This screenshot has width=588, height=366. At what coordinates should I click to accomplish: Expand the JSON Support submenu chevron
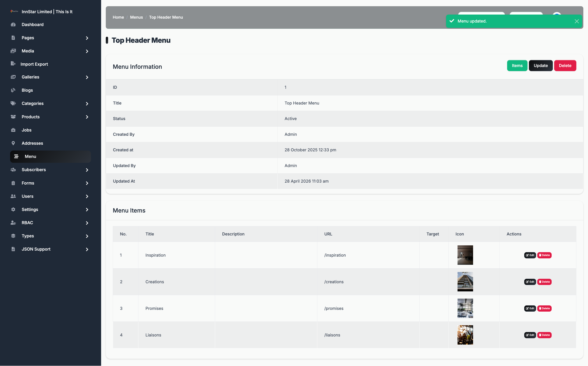(x=87, y=249)
